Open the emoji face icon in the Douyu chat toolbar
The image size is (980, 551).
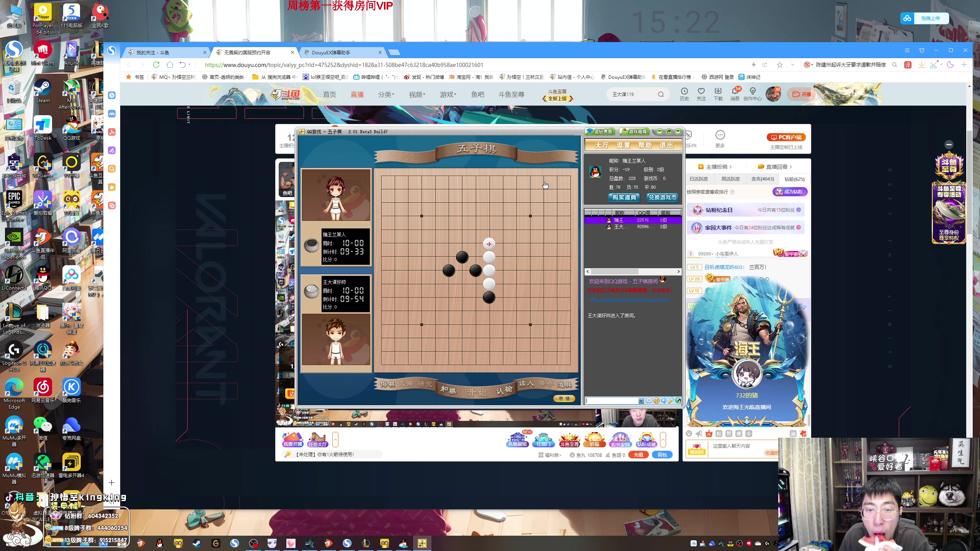[x=689, y=434]
